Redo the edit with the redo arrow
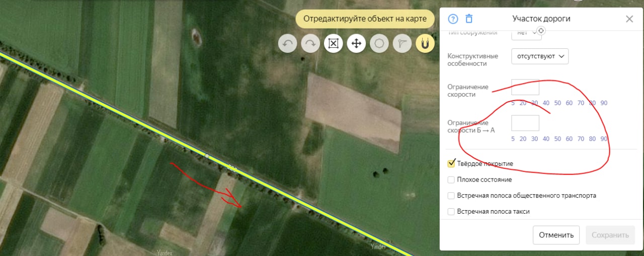Viewport: 644px width, 256px height. coord(310,43)
